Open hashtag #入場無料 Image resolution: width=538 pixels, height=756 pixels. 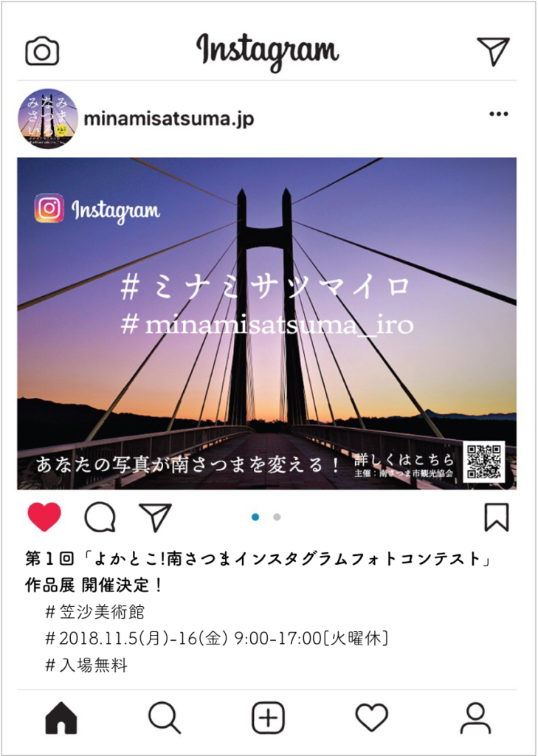pyautogui.click(x=86, y=666)
